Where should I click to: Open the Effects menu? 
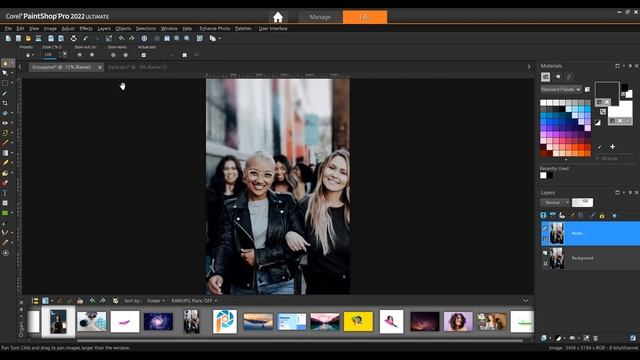[x=86, y=29]
